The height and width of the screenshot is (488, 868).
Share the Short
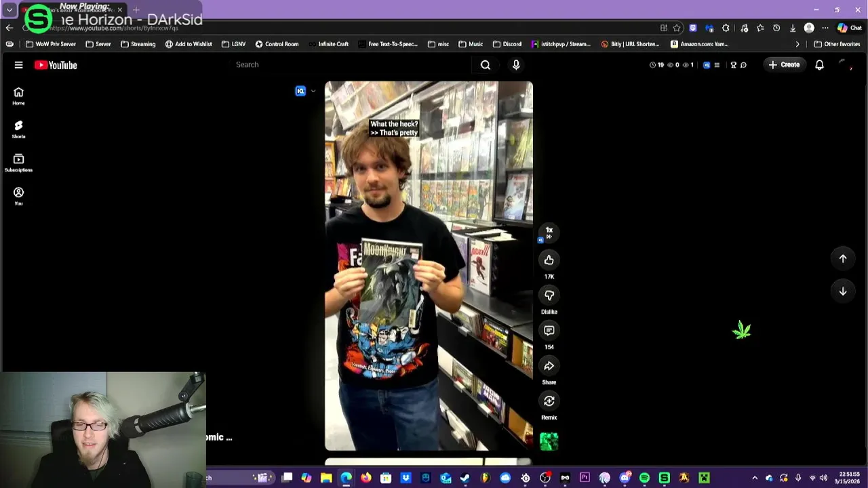tap(549, 365)
